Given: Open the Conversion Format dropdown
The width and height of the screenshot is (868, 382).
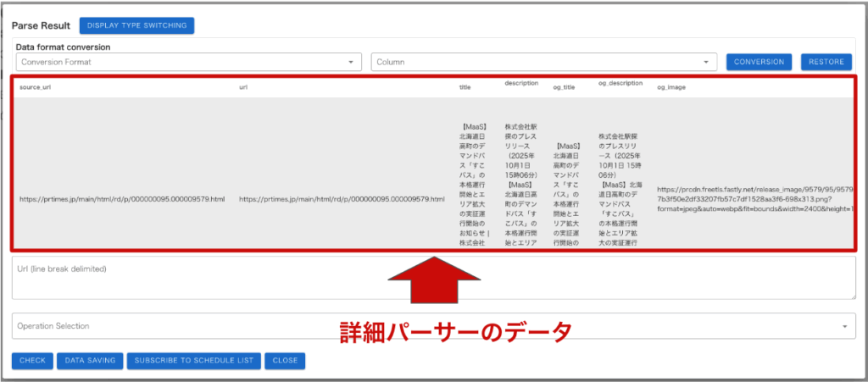Looking at the screenshot, I should click(x=188, y=62).
